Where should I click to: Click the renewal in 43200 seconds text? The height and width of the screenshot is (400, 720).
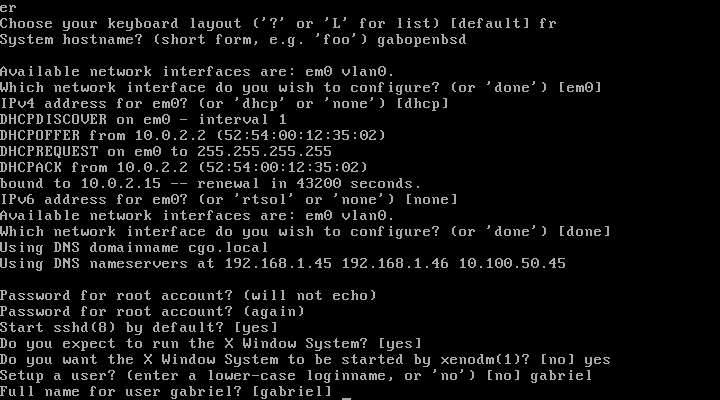309,184
